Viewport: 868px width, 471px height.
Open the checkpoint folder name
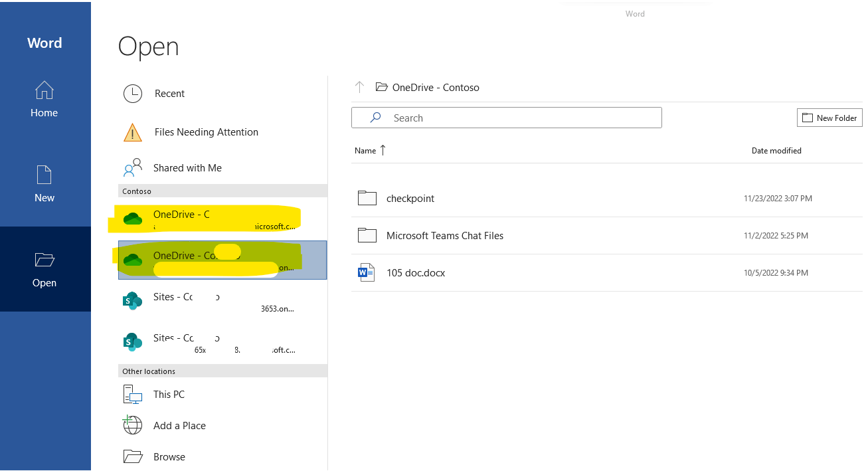(x=410, y=199)
